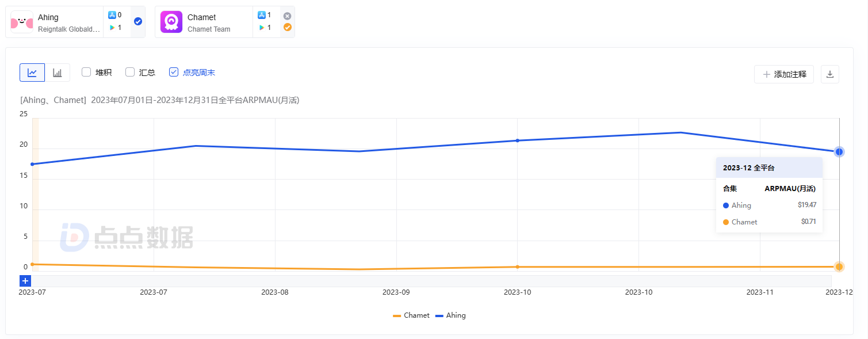Remove Chamet with the gray X icon

(288, 16)
